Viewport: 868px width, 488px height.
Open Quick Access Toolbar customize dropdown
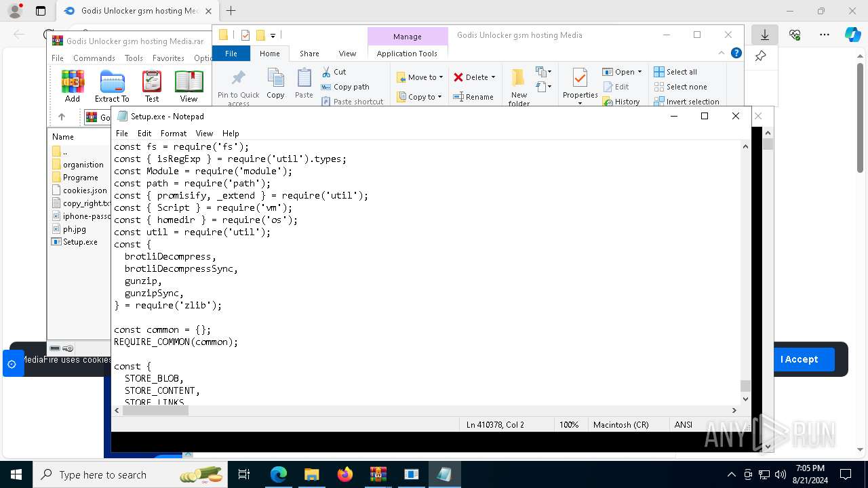coord(273,35)
